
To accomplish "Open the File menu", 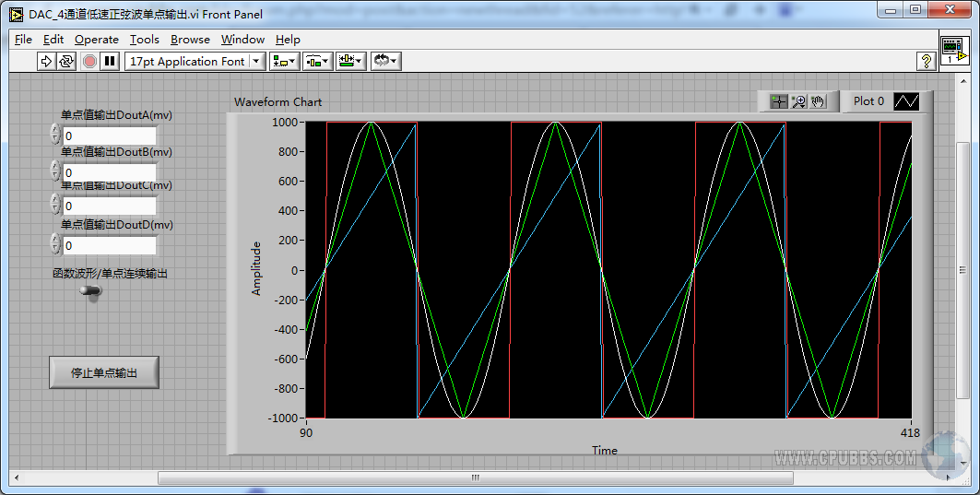I will (23, 40).
